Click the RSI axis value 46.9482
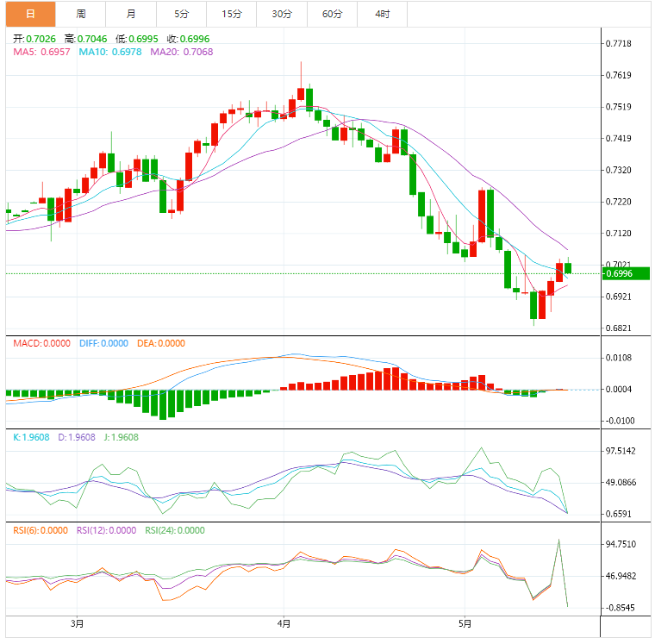The image size is (655, 644). click(621, 576)
